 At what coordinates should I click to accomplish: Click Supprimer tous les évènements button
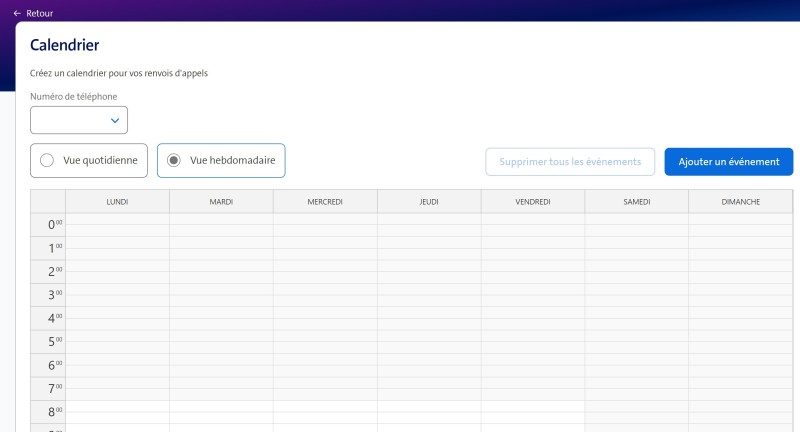[x=570, y=162]
